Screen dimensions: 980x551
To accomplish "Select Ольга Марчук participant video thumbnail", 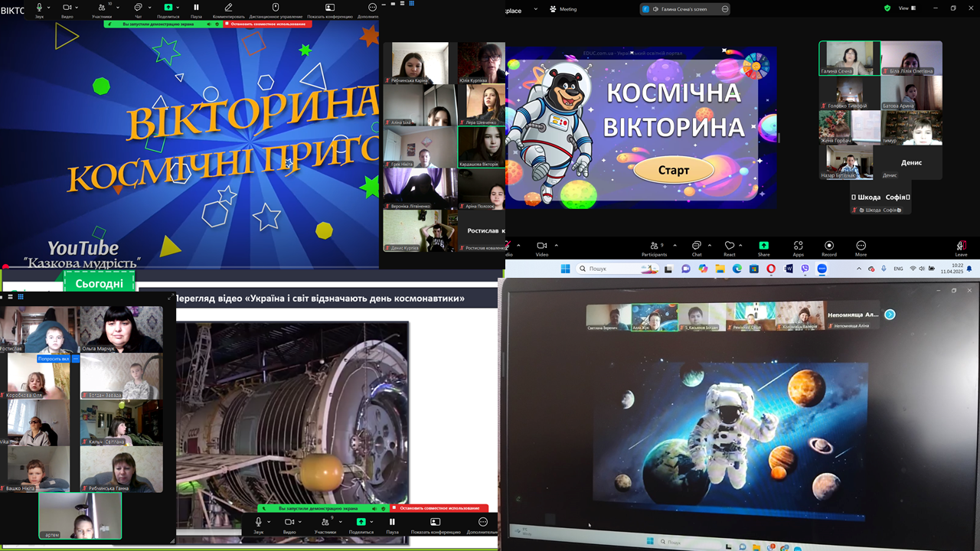I will [122, 330].
